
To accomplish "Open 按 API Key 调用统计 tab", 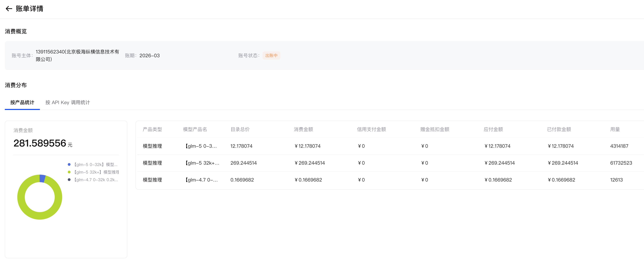I will 67,102.
